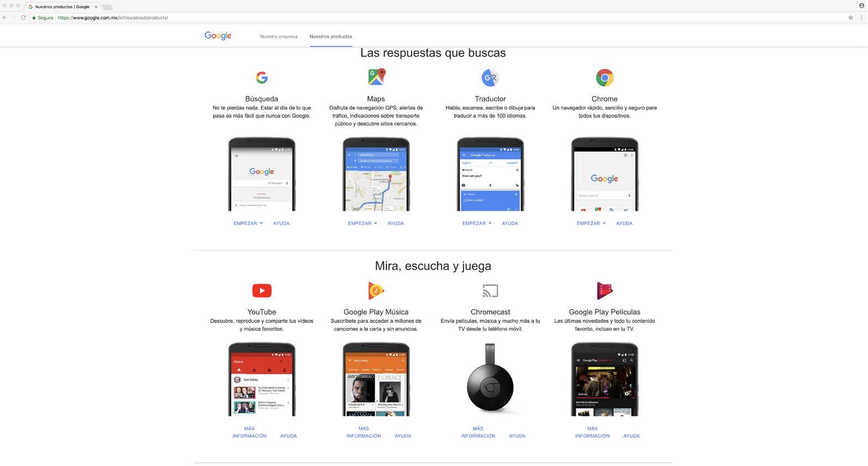This screenshot has height=466, width=868.
Task: Switch to the Nuestra empresa tab
Action: tap(279, 37)
